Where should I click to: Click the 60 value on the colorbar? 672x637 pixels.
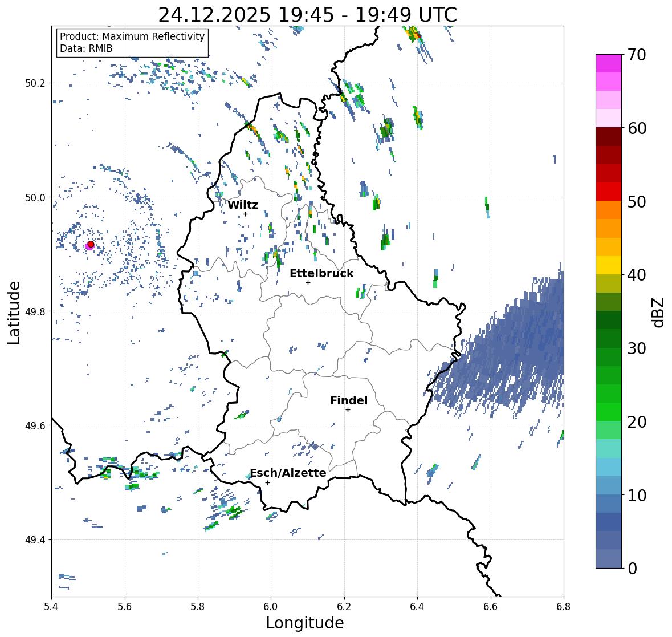coord(637,128)
